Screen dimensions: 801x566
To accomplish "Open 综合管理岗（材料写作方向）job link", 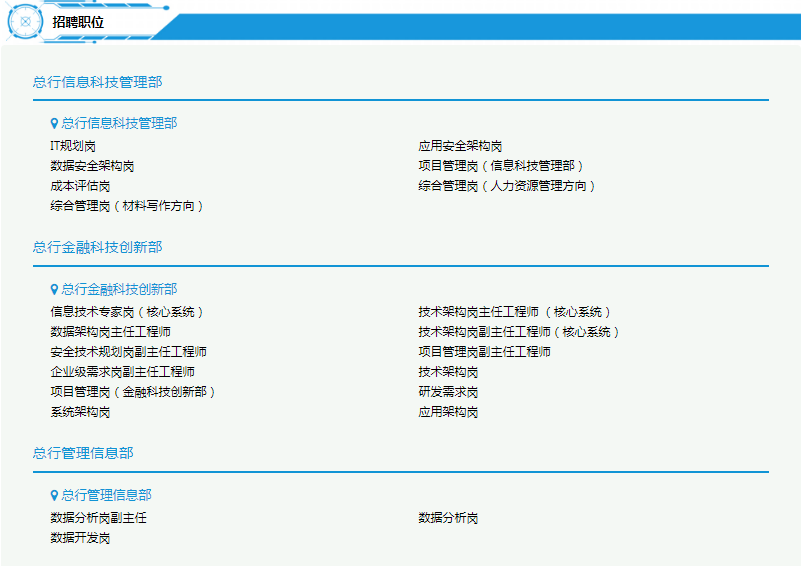I will [128, 206].
